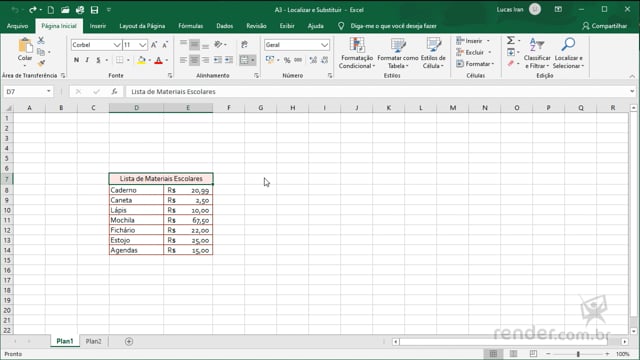This screenshot has width=640, height=360.
Task: Click the fill down icon in Edição group
Action: 511,52
